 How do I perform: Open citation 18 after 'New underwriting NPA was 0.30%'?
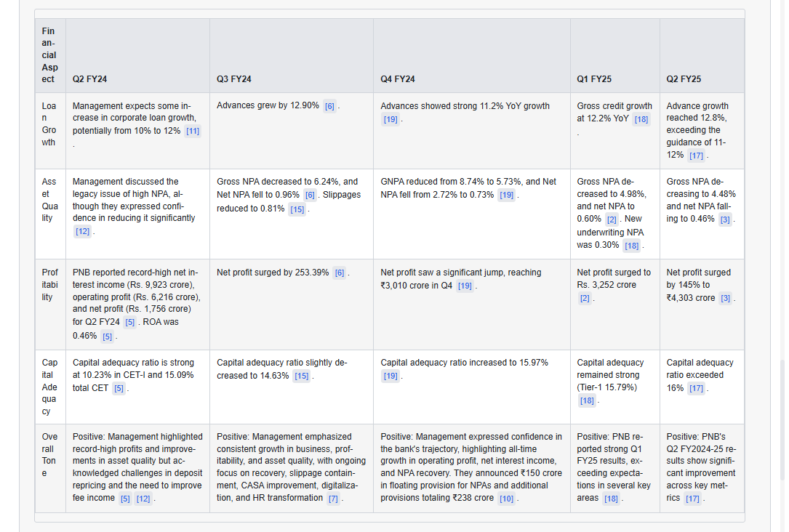coord(631,246)
